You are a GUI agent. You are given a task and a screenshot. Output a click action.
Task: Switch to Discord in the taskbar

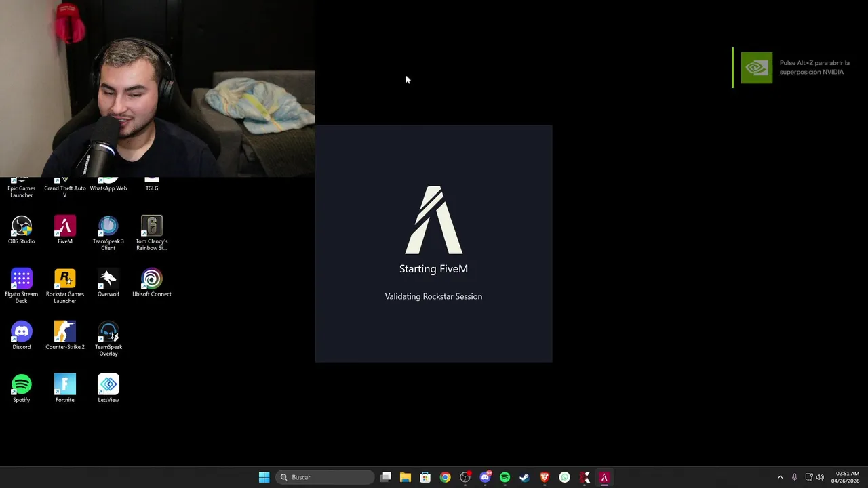tap(485, 477)
